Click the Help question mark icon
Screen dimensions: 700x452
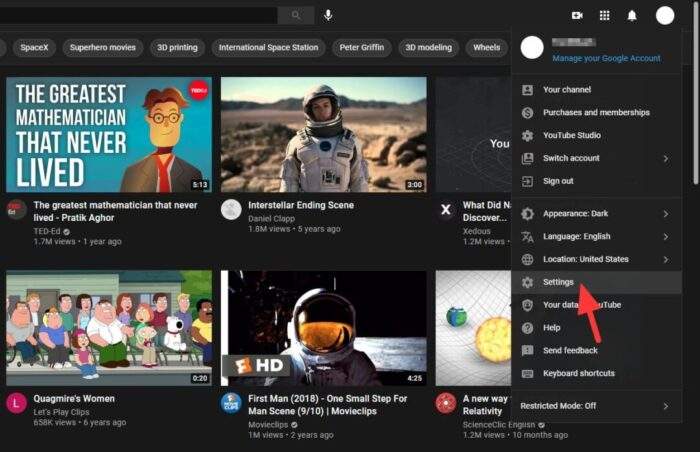(x=527, y=328)
